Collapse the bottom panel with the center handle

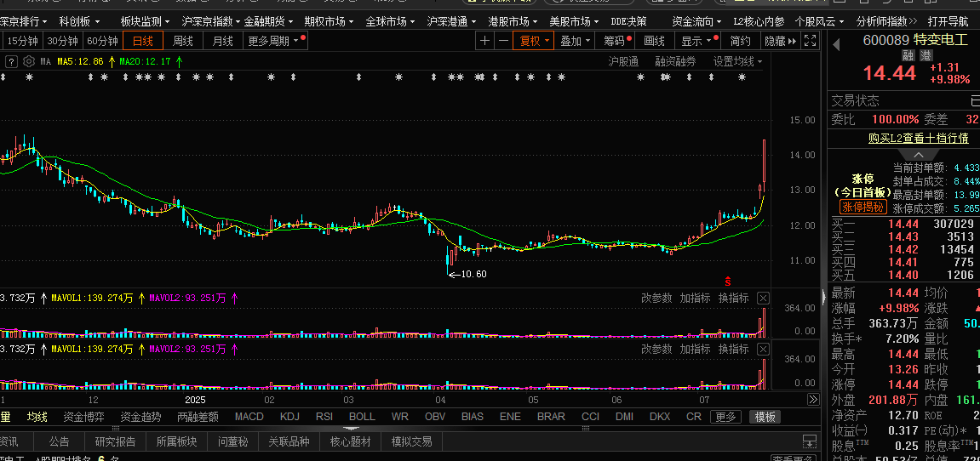(352, 430)
